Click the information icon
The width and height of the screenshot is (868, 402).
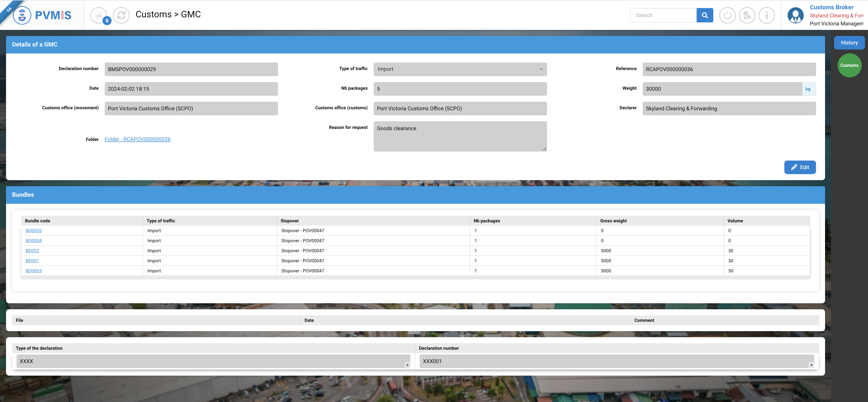(767, 15)
